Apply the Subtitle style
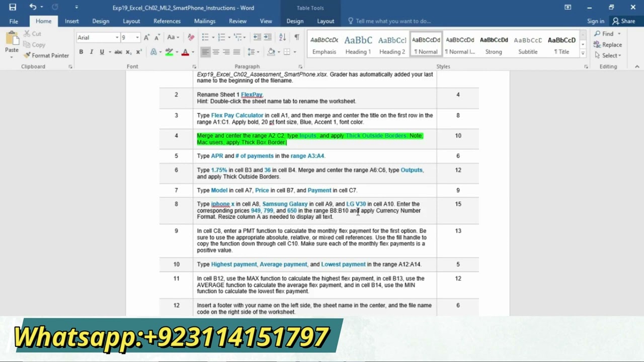The height and width of the screenshot is (362, 644). click(528, 45)
